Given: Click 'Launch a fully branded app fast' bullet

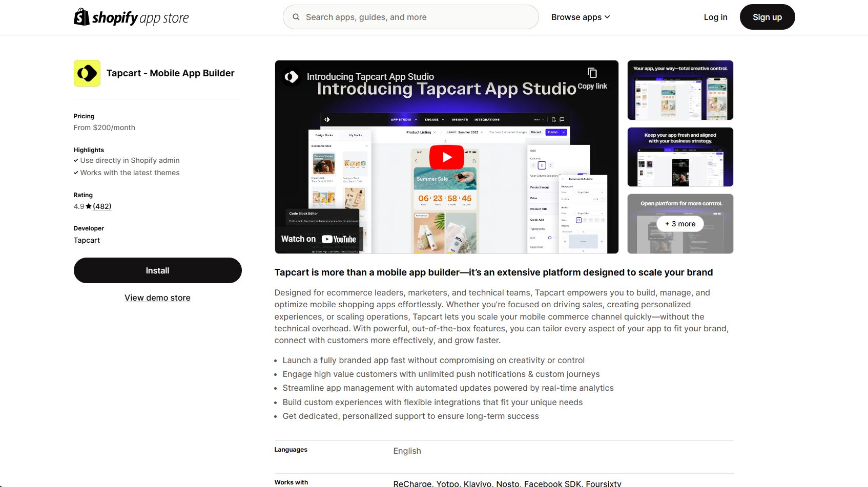Looking at the screenshot, I should (x=433, y=361).
